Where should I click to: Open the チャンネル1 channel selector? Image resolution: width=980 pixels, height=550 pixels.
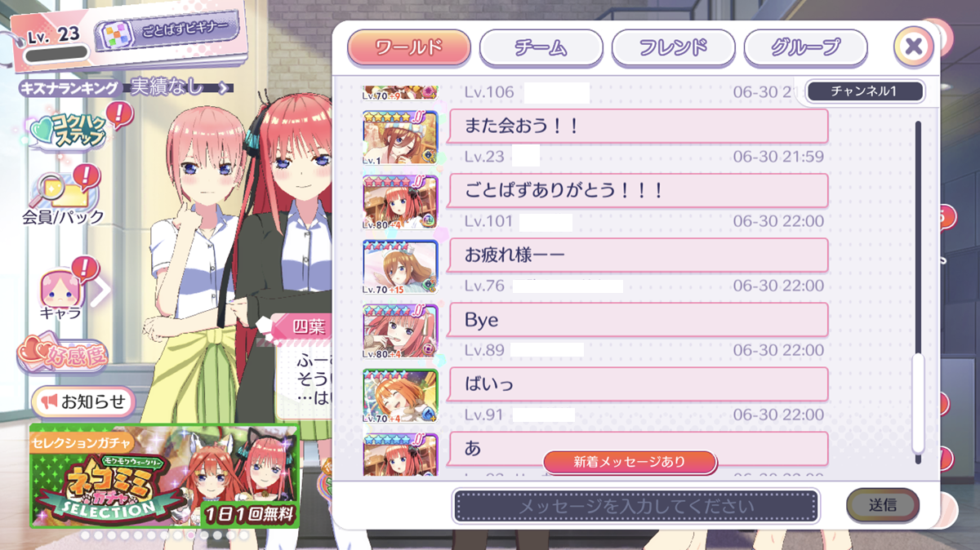(x=865, y=91)
